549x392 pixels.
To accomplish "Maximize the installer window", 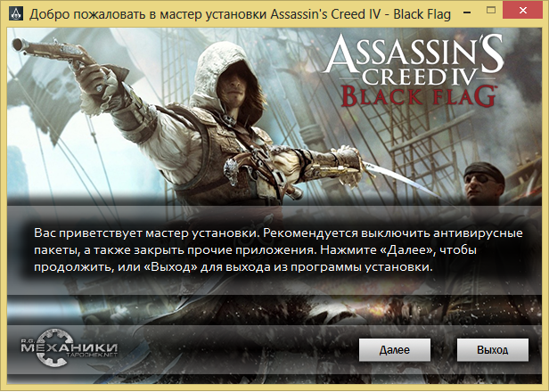I will [x=491, y=11].
